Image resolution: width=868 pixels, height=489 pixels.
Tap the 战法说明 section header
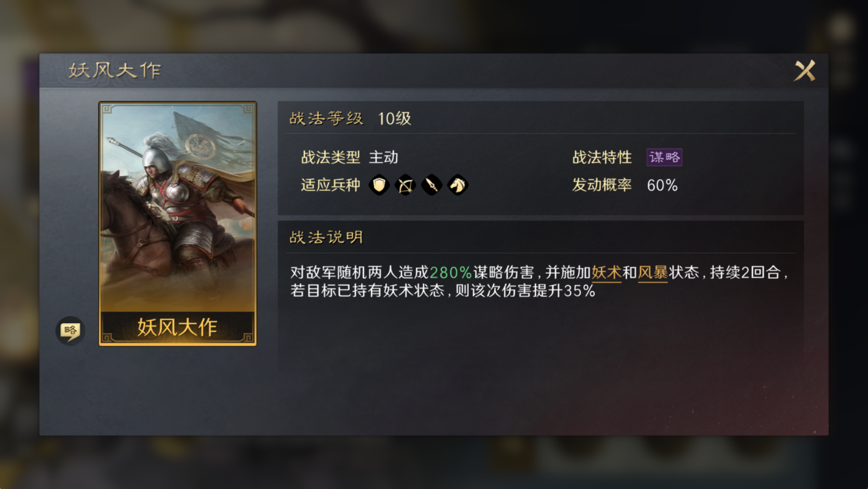[x=327, y=237]
